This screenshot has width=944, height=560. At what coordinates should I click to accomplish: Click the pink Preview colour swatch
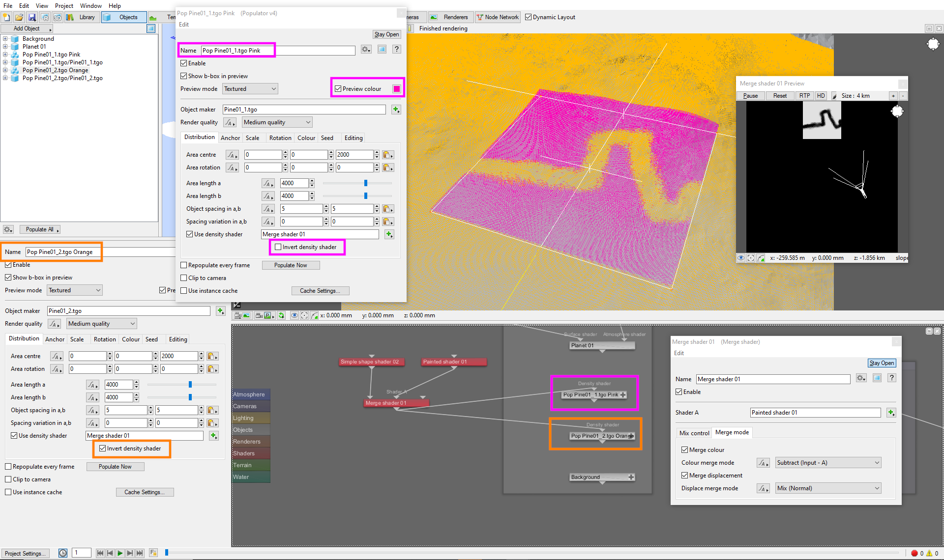tap(396, 89)
